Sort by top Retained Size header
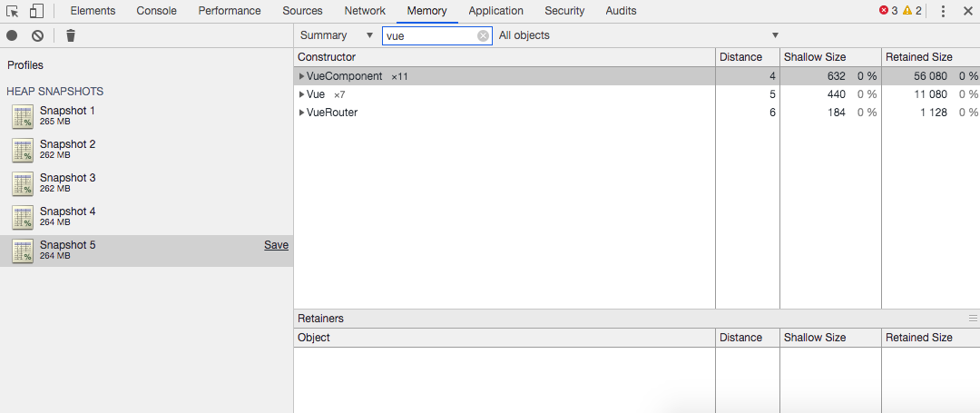 tap(931, 57)
